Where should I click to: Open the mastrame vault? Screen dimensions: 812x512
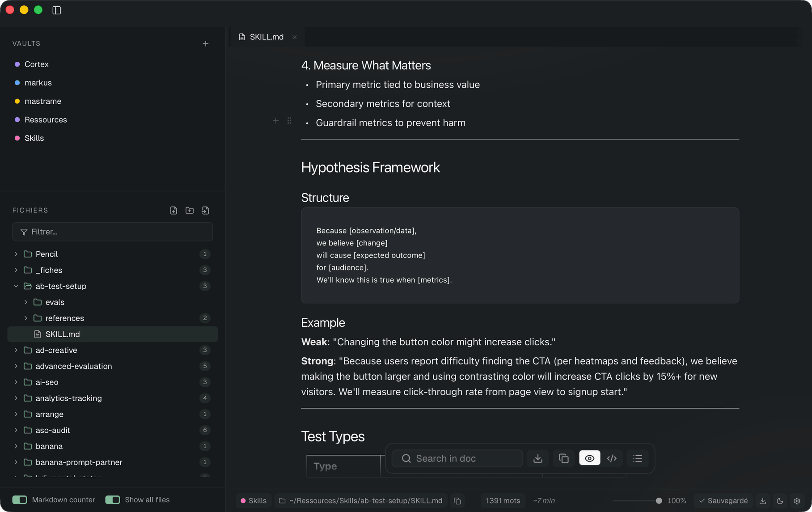(x=43, y=101)
